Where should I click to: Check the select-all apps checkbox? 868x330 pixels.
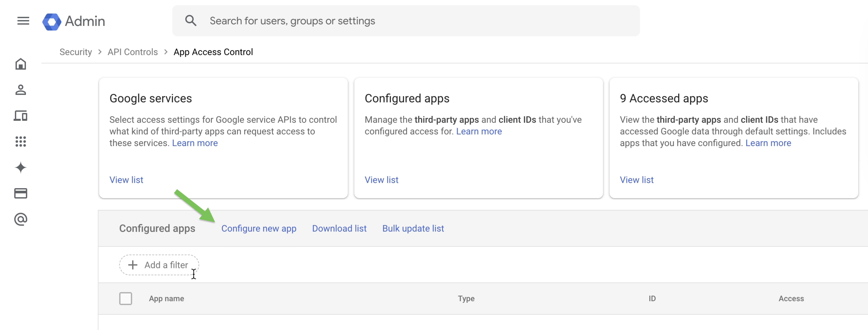[125, 298]
